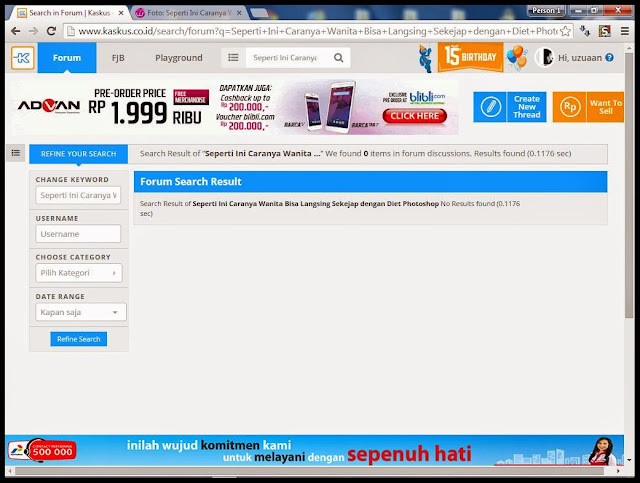Click the Forum Search Result header
This screenshot has width=640, height=483.
pyautogui.click(x=370, y=182)
